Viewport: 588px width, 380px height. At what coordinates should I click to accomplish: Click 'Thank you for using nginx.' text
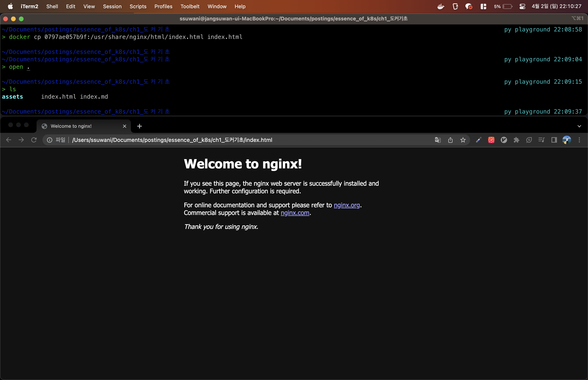pos(221,227)
